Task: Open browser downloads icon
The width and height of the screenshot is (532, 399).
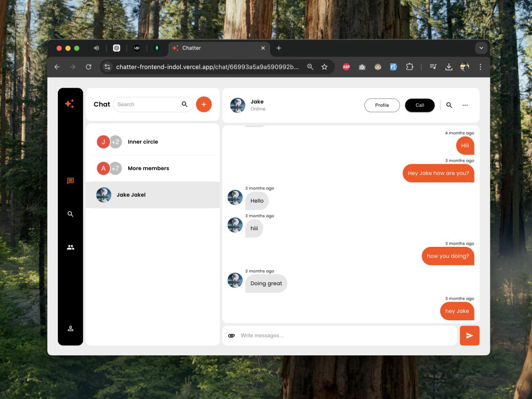Action: coord(448,67)
